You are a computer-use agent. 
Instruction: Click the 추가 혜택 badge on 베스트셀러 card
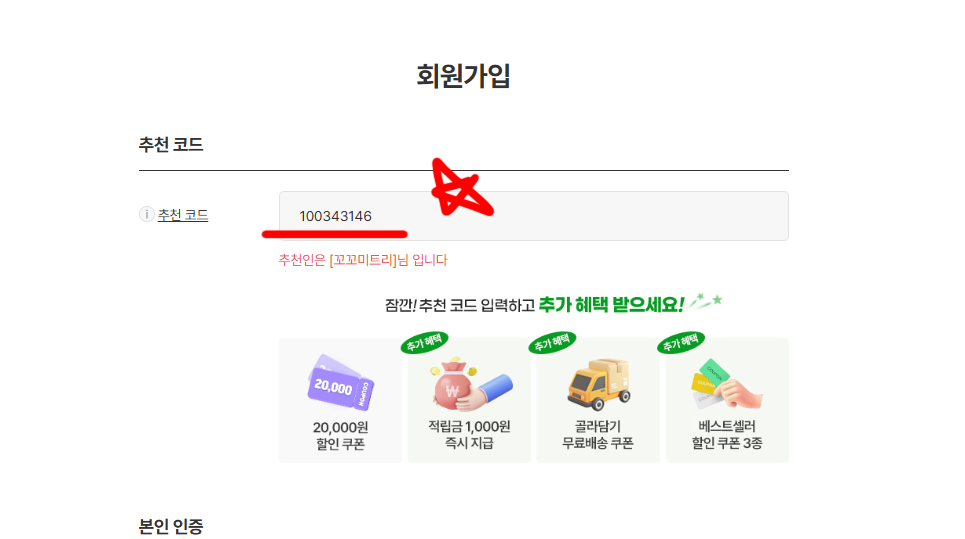tap(681, 342)
